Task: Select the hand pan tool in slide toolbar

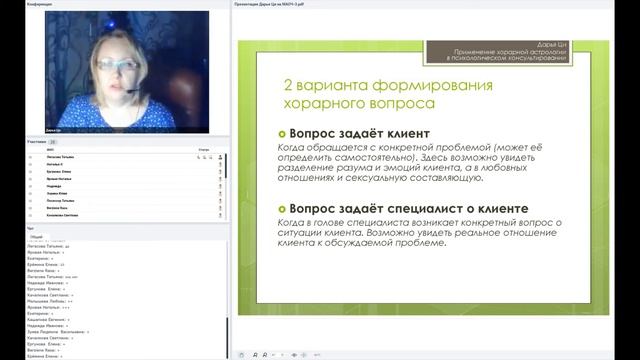Action: click(241, 355)
